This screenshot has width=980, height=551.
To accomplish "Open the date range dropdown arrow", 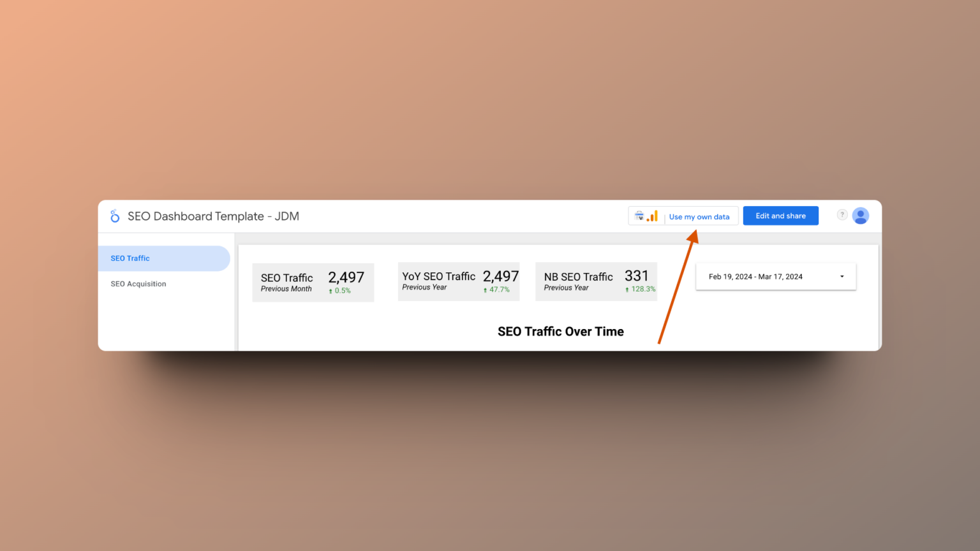I will [x=842, y=276].
